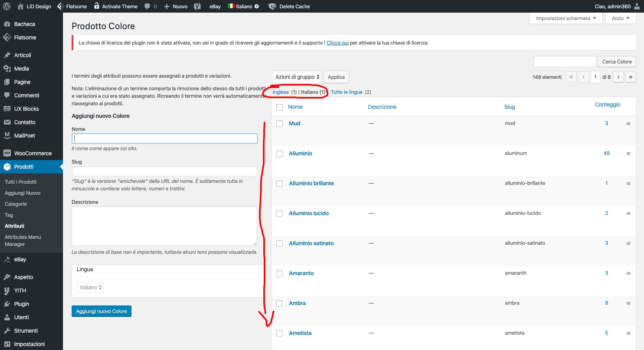Select the Ambra row checkbox
644x350 pixels.
tap(279, 303)
